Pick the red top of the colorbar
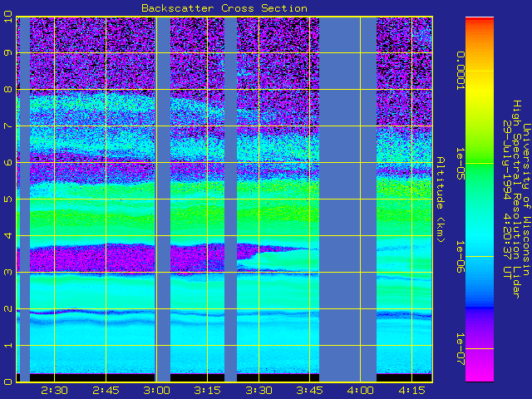 (480, 20)
